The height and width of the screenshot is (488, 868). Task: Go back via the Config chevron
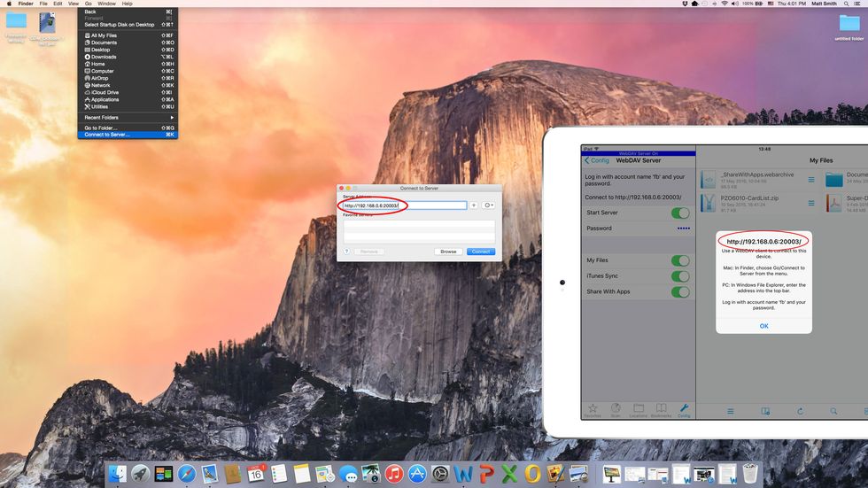(x=596, y=160)
